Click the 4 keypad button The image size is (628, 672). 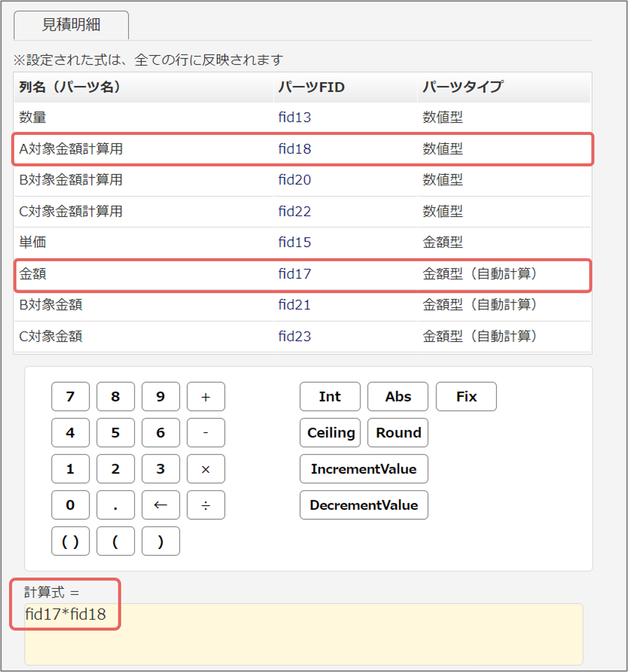click(70, 433)
